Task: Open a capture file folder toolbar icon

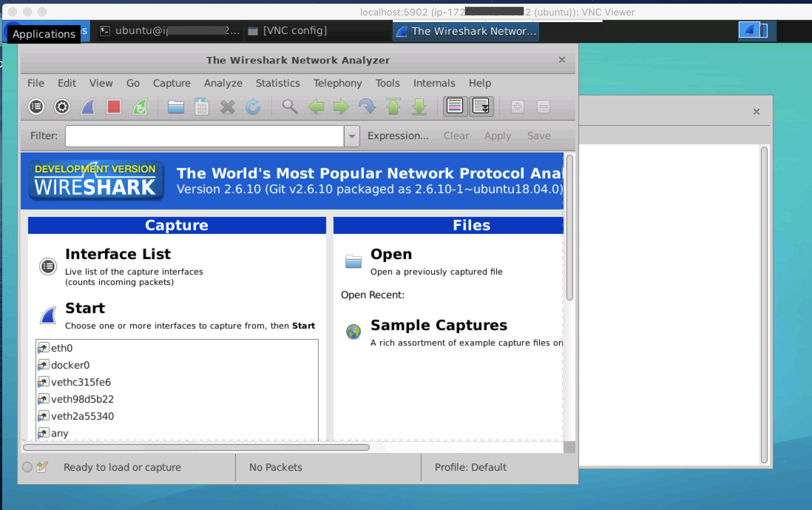Action: 176,107
